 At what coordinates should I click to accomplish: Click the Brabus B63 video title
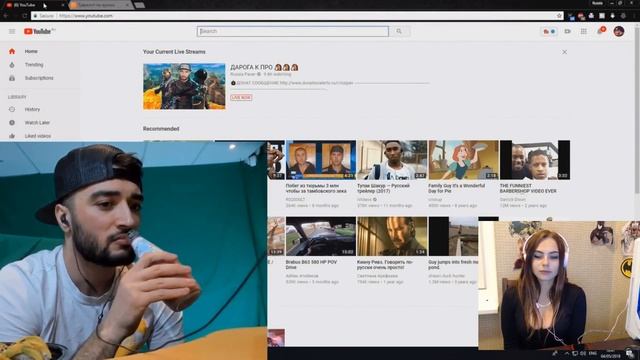311,264
